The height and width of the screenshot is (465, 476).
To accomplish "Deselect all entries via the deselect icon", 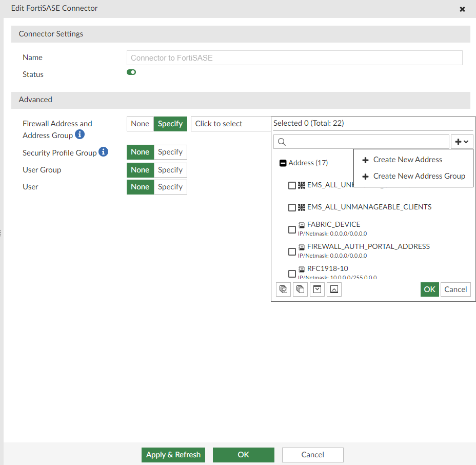I will [300, 289].
